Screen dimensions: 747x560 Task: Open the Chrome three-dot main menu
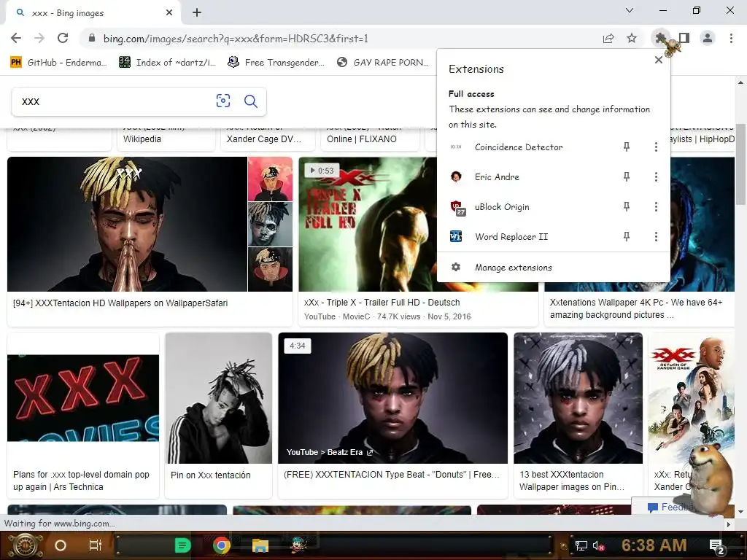731,38
